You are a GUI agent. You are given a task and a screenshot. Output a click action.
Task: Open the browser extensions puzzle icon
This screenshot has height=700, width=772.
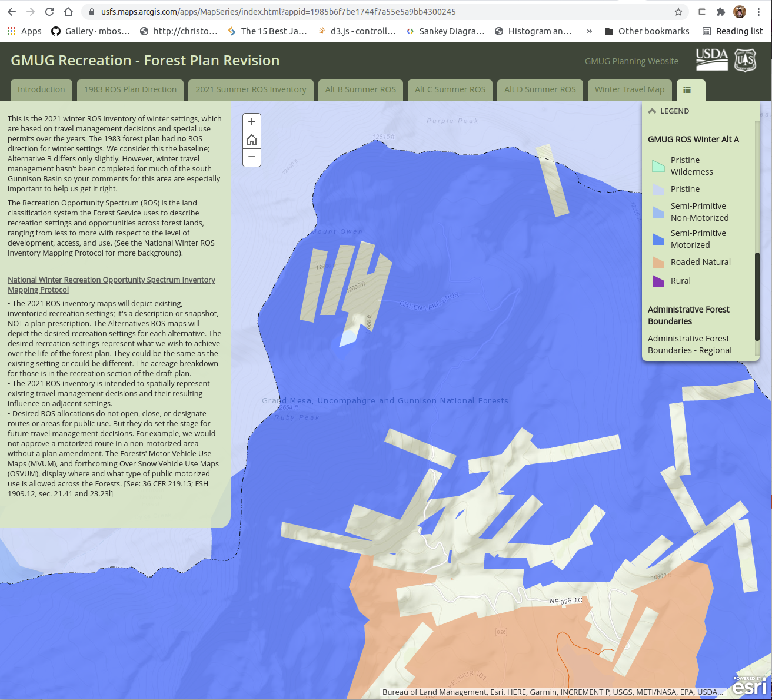click(x=720, y=12)
